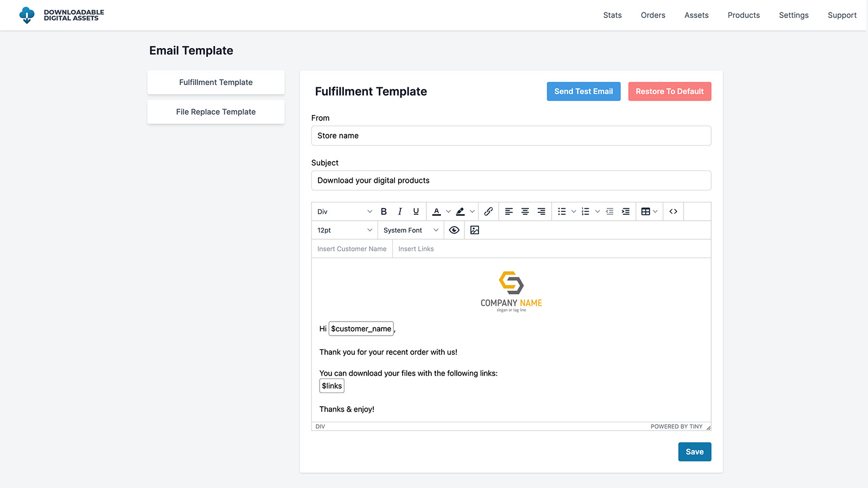Image resolution: width=868 pixels, height=488 pixels.
Task: Toggle the preview eye icon
Action: (454, 230)
